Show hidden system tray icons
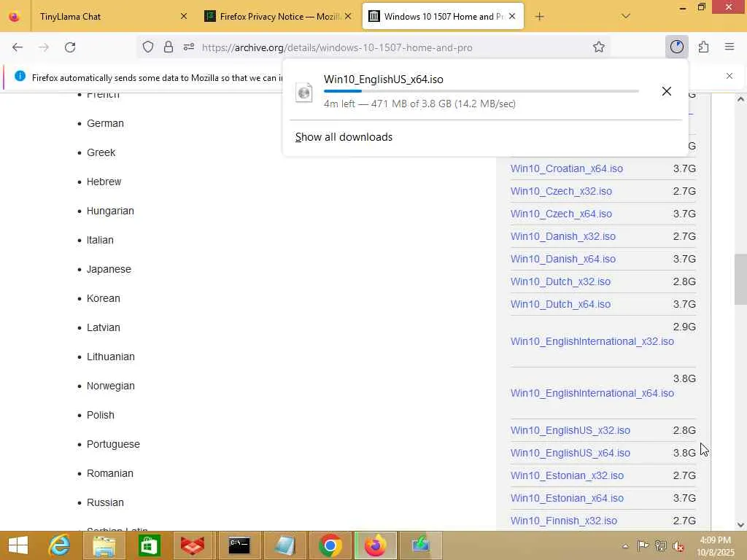Viewport: 747px width, 560px height. (625, 546)
